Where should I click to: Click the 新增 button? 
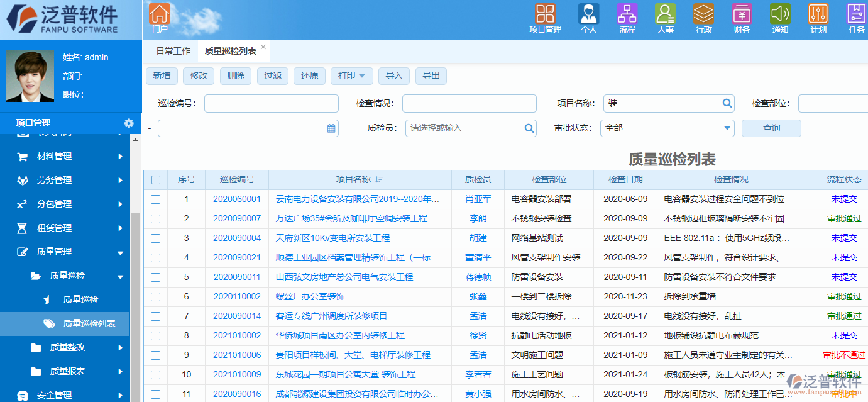point(162,76)
